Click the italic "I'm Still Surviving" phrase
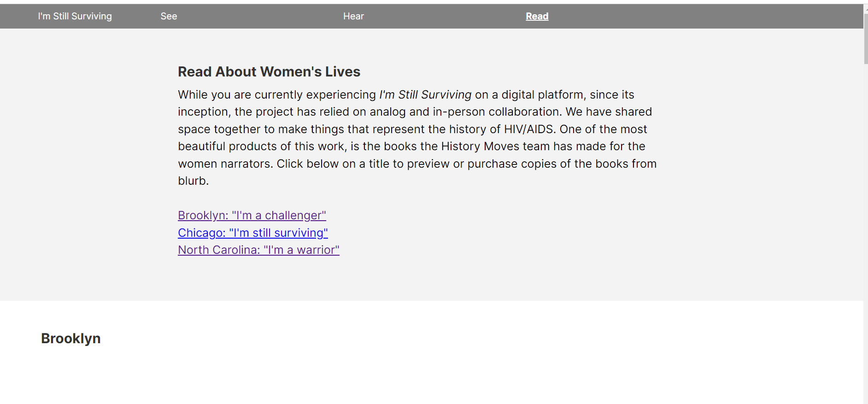The image size is (868, 404). [425, 94]
